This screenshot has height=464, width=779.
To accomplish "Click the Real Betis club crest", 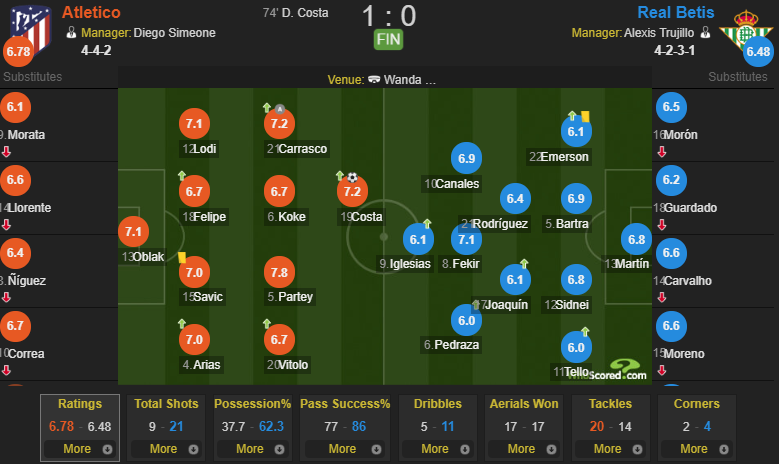I will click(x=745, y=30).
